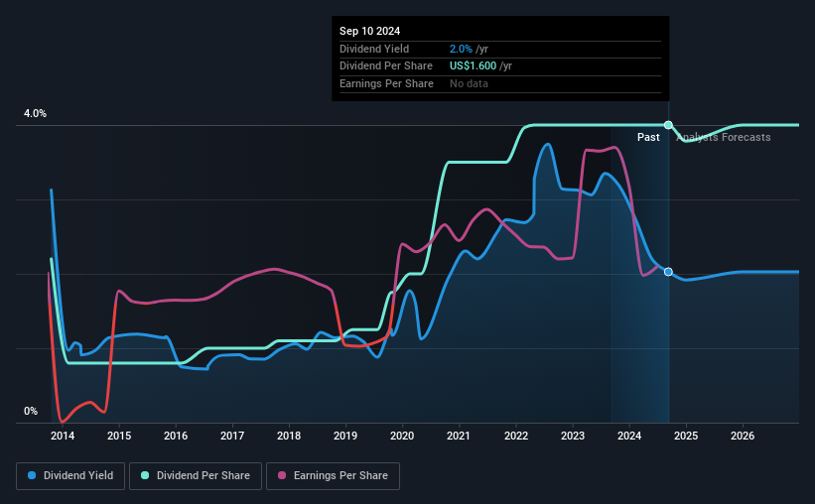Click the 2021 x-axis label
Viewport: 815px width, 504px height.
point(459,436)
